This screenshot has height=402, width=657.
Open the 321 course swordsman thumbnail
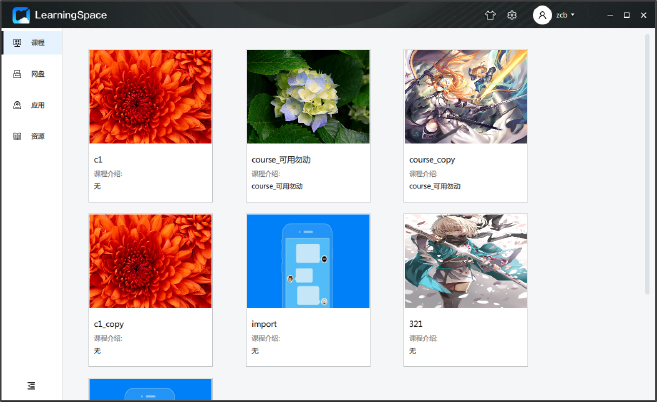coord(466,261)
